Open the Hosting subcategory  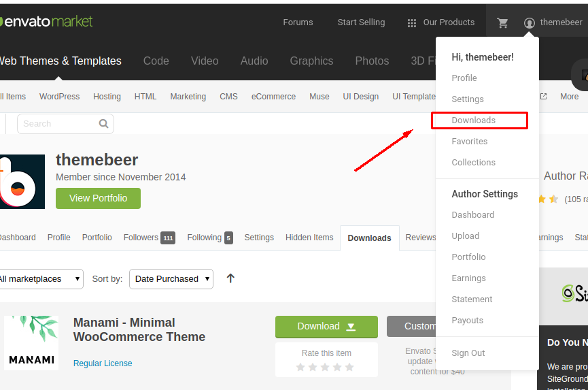[107, 97]
